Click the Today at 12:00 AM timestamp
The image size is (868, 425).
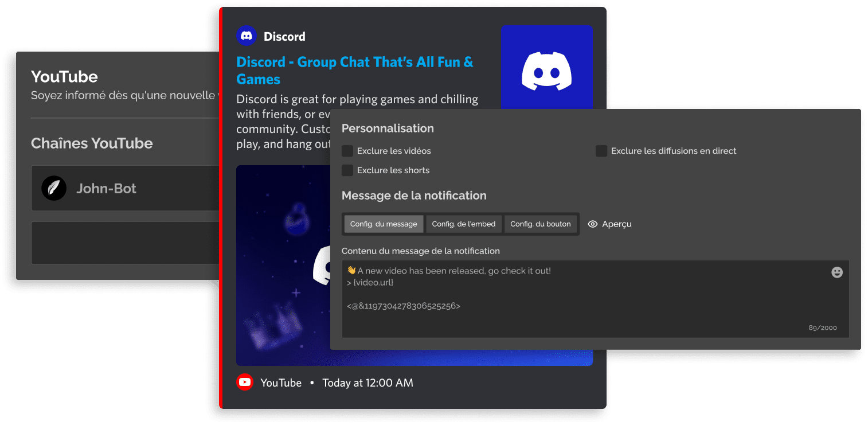coord(367,383)
